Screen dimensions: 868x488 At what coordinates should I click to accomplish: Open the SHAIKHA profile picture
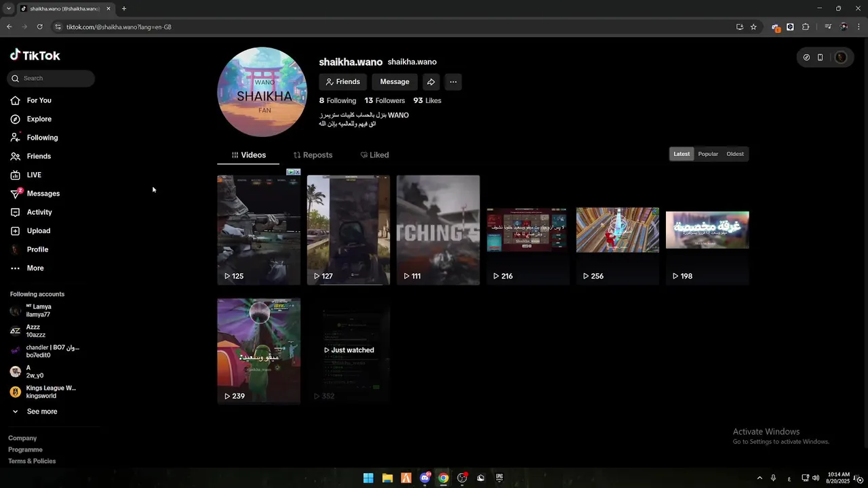(x=262, y=92)
